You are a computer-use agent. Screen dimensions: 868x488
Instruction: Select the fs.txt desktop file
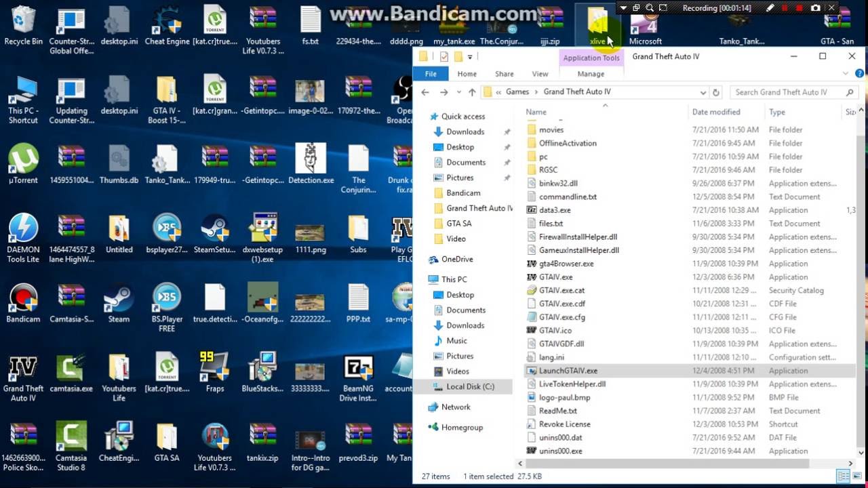311,26
